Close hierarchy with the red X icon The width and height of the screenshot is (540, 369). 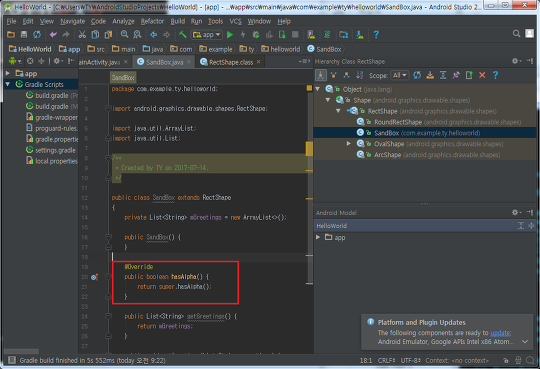click(482, 75)
